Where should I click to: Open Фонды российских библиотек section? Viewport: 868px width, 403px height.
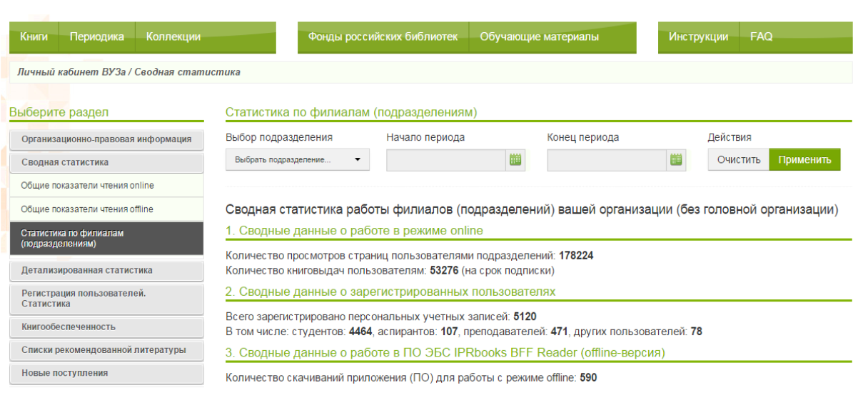coord(383,37)
